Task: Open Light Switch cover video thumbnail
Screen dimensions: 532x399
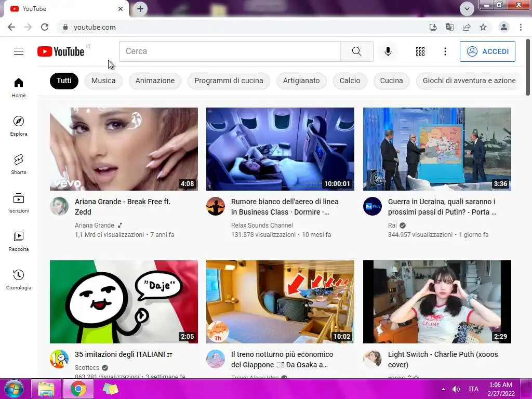Action: point(437,302)
